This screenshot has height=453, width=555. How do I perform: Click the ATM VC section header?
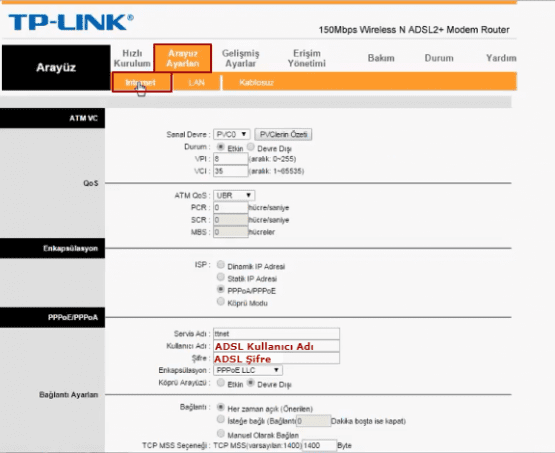tap(52, 118)
